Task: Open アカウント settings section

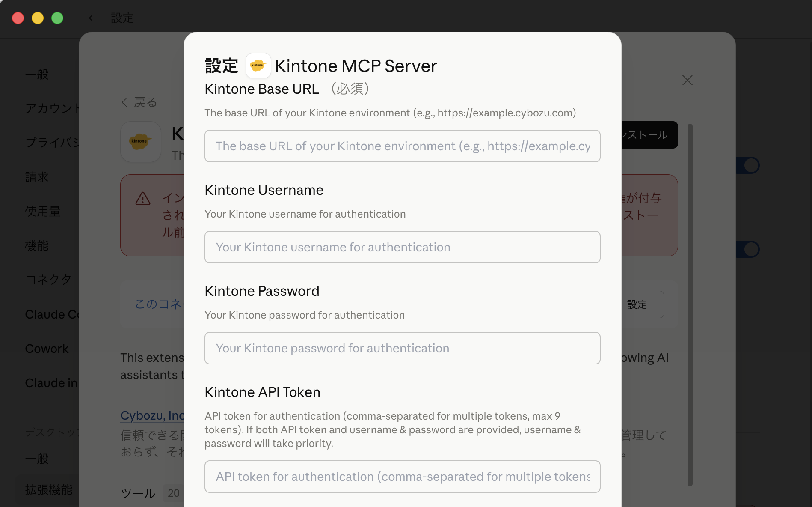Action: tap(52, 108)
